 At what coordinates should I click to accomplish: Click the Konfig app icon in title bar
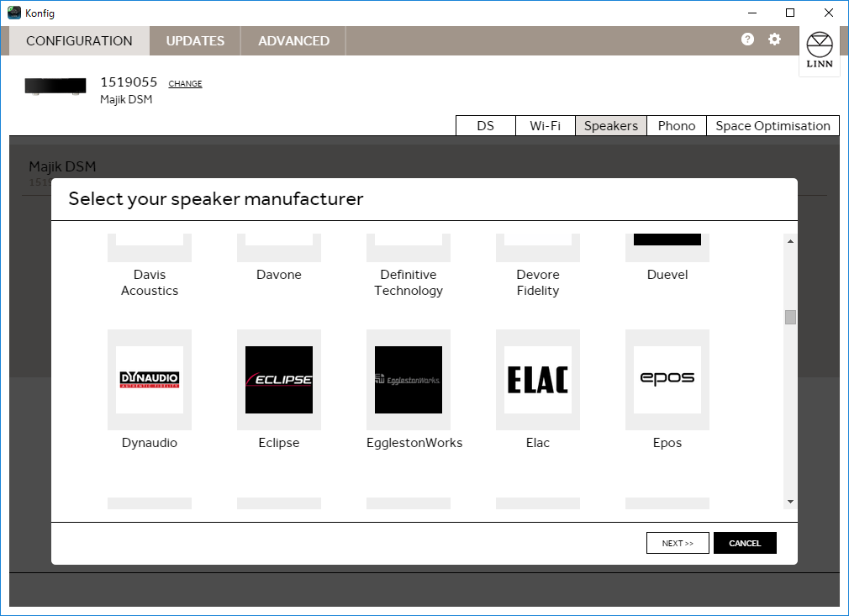click(14, 13)
